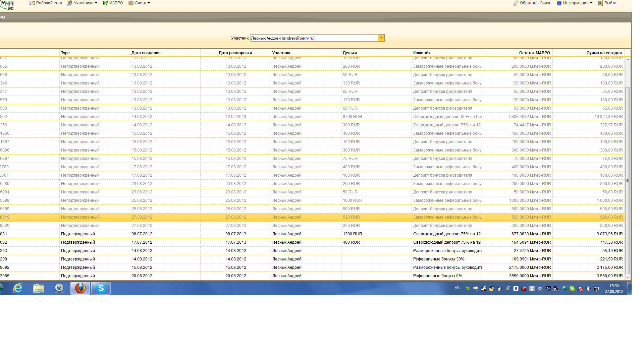Click unfreeze date 12.02.2013 cell

236,117
